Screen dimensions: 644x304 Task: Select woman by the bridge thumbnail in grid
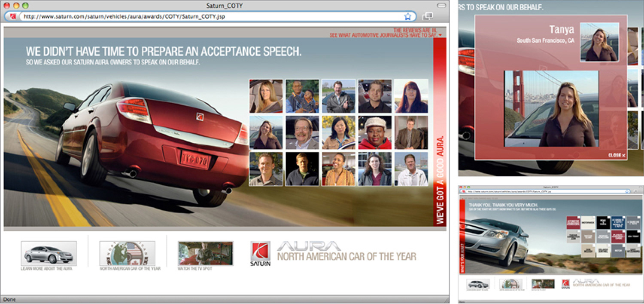click(266, 132)
